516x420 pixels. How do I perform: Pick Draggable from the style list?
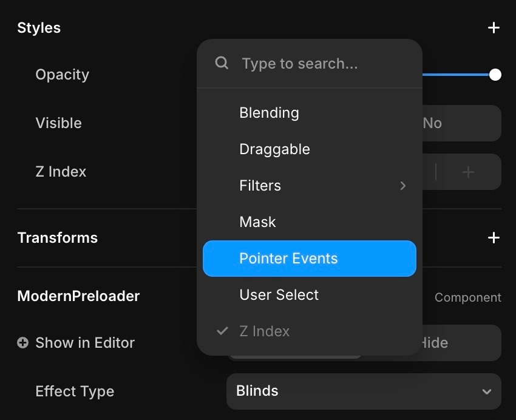pyautogui.click(x=274, y=149)
